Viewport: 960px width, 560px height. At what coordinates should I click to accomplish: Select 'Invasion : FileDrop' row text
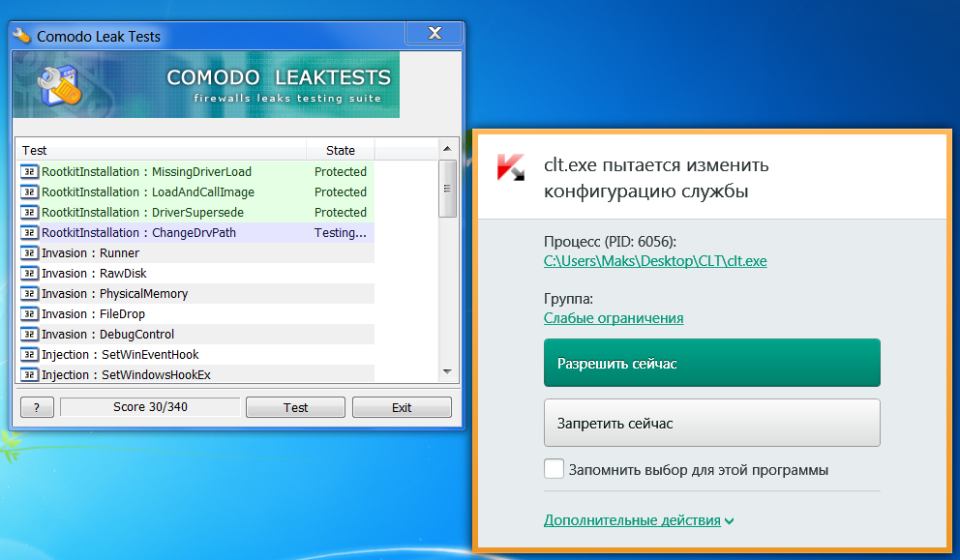coord(93,314)
